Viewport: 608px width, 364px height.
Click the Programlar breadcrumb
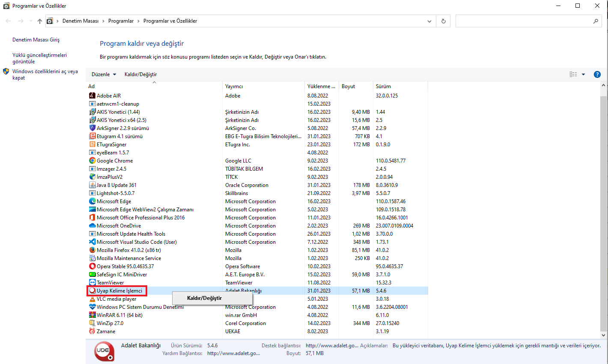121,21
